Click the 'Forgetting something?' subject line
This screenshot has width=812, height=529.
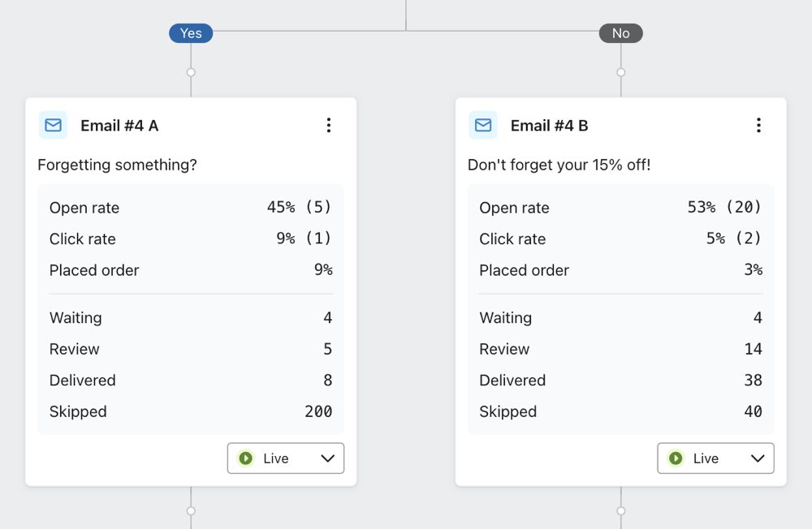[x=116, y=165]
